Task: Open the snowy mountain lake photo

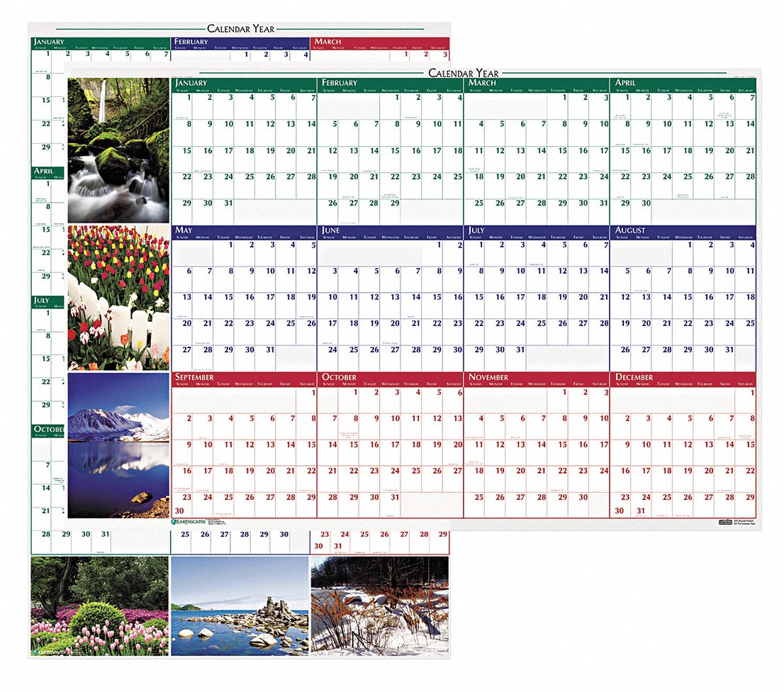Action: pos(118,445)
